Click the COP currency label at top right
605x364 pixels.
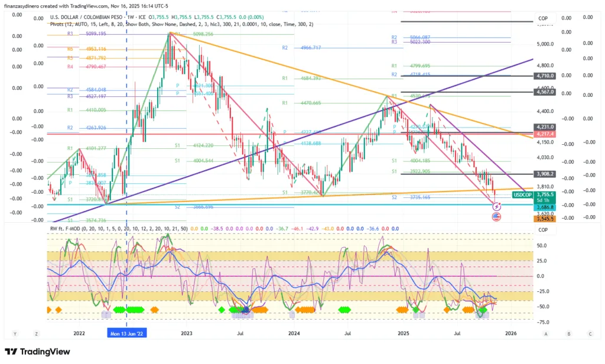542,18
